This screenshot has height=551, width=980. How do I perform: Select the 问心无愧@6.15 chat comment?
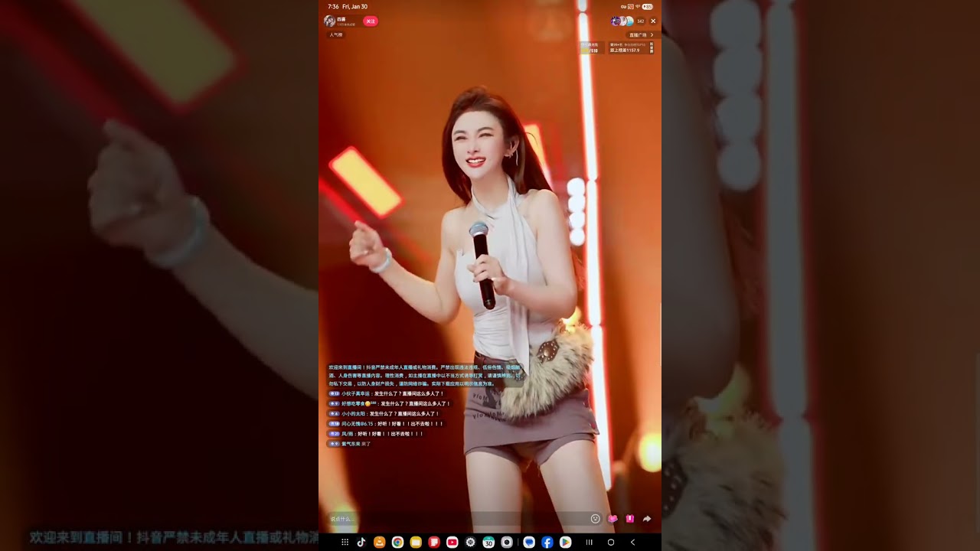click(386, 423)
